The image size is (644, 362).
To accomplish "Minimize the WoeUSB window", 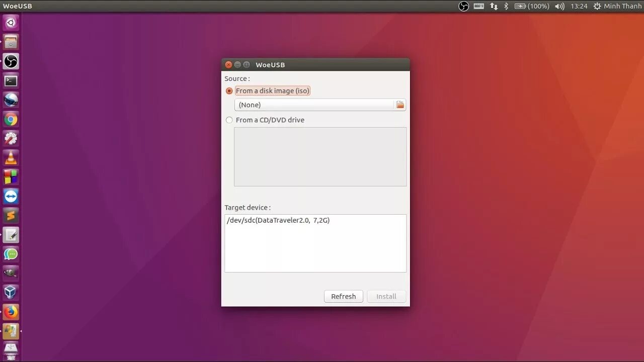I will (237, 64).
